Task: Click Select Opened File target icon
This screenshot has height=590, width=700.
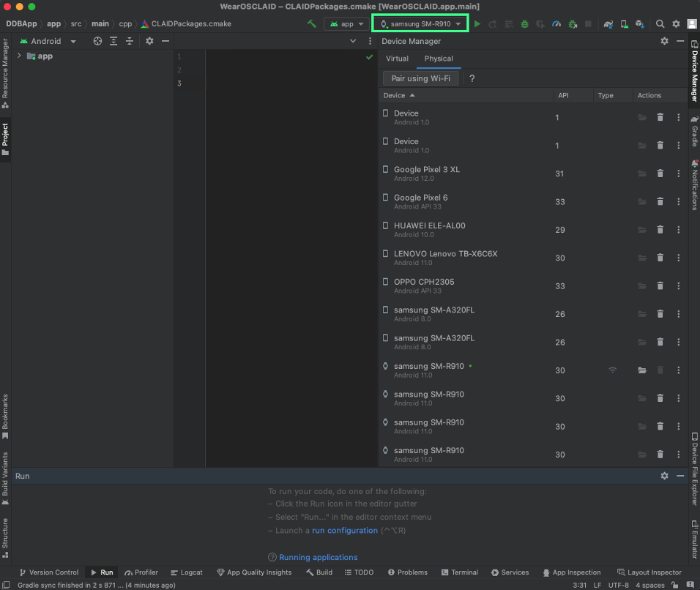Action: [97, 41]
